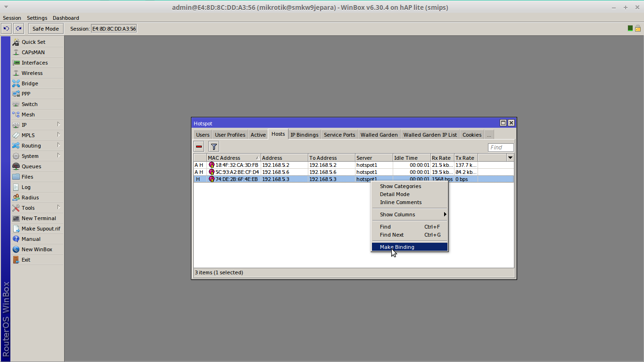644x362 pixels.
Task: Open the Files folder icon in sidebar
Action: (x=16, y=177)
